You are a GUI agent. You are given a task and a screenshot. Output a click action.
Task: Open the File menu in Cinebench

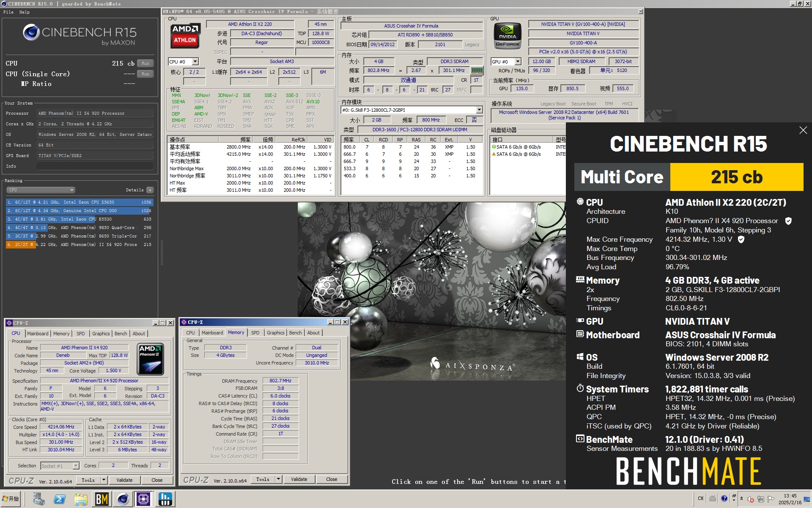pyautogui.click(x=8, y=12)
